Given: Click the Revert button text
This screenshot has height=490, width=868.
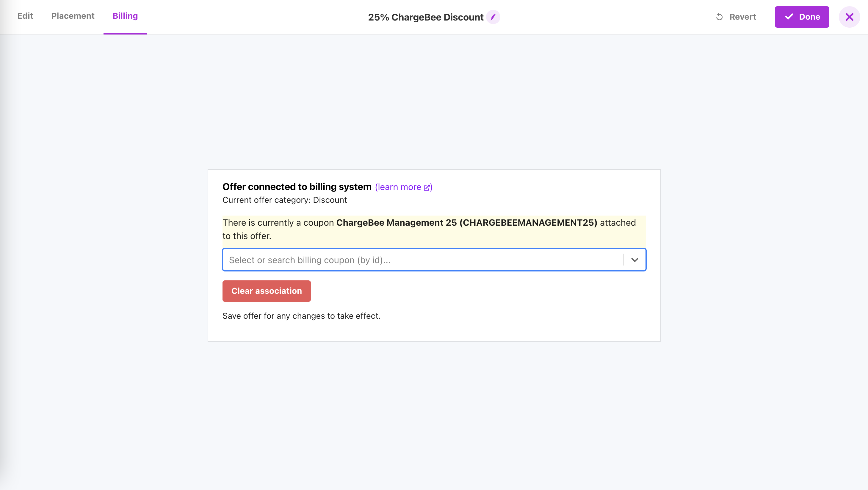Looking at the screenshot, I should point(742,17).
